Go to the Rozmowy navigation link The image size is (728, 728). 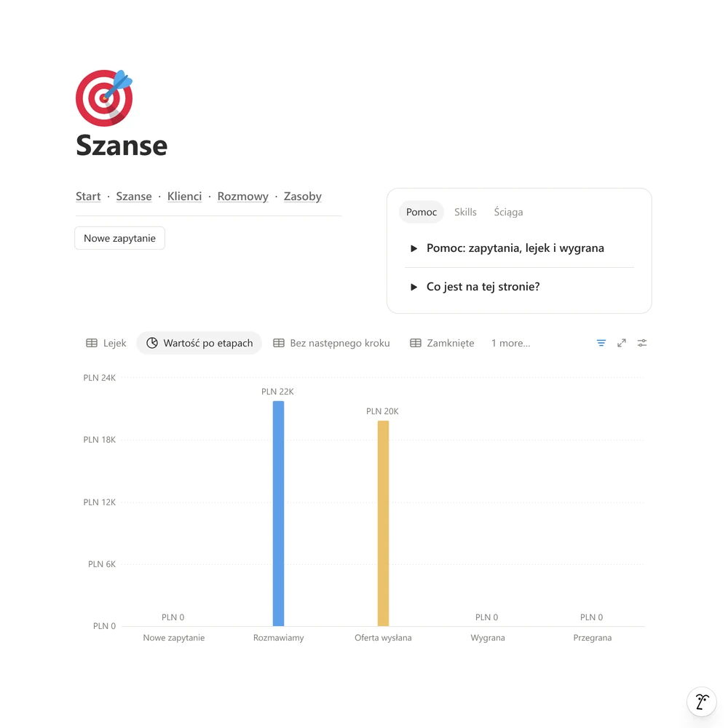click(243, 197)
